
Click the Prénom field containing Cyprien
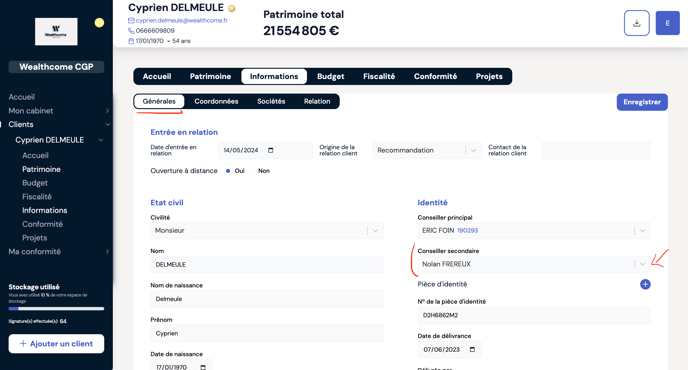coord(267,334)
